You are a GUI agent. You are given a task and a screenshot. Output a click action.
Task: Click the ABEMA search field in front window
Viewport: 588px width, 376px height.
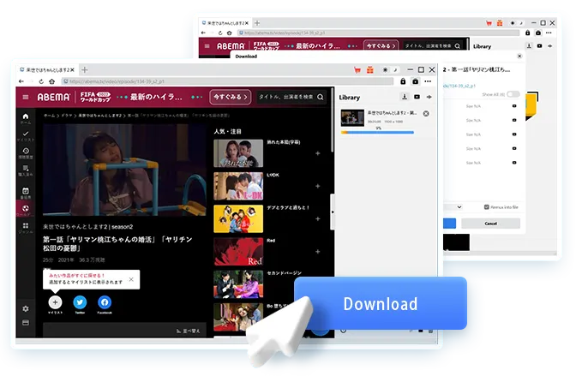291,97
